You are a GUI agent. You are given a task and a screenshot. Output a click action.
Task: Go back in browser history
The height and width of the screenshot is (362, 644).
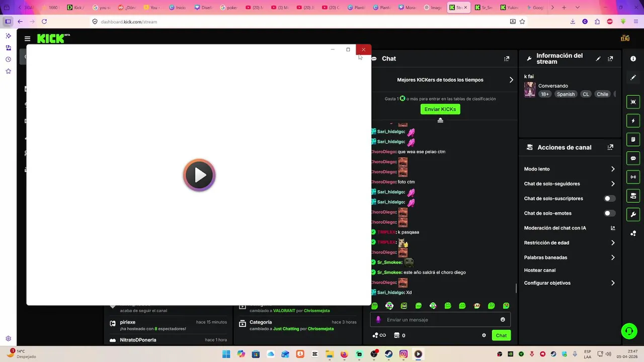tap(20, 22)
